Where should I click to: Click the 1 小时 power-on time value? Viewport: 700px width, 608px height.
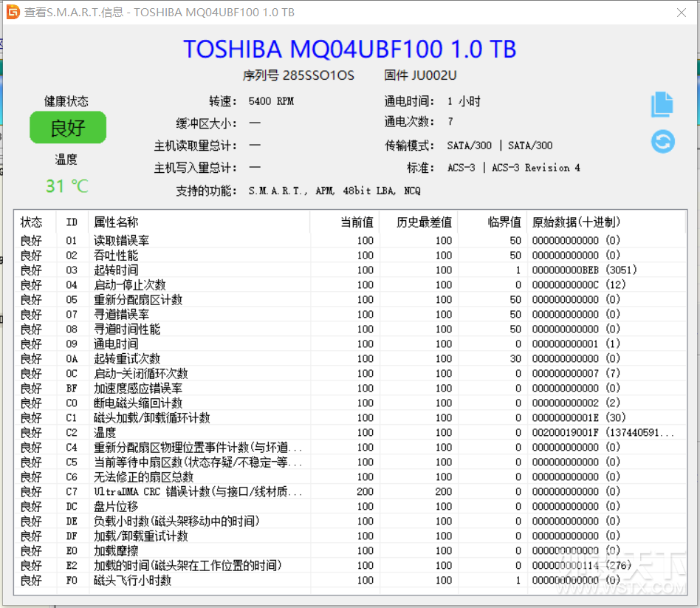[x=464, y=101]
